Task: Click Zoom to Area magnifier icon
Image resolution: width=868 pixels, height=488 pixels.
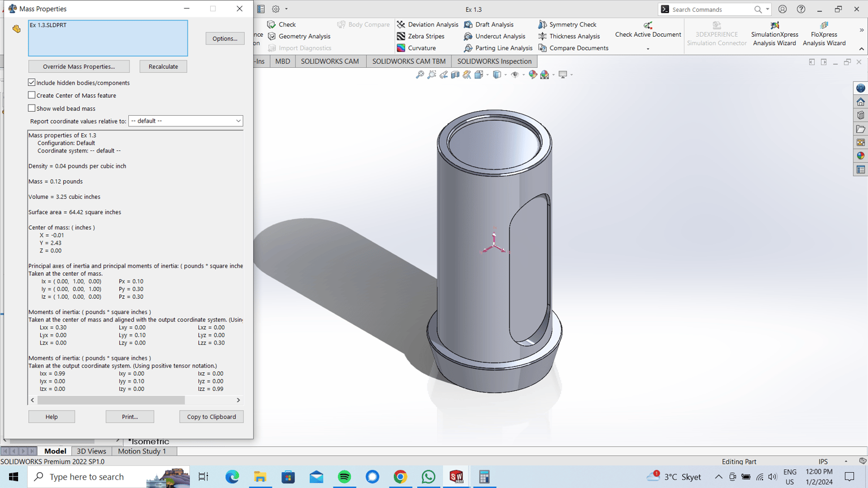Action: (432, 75)
